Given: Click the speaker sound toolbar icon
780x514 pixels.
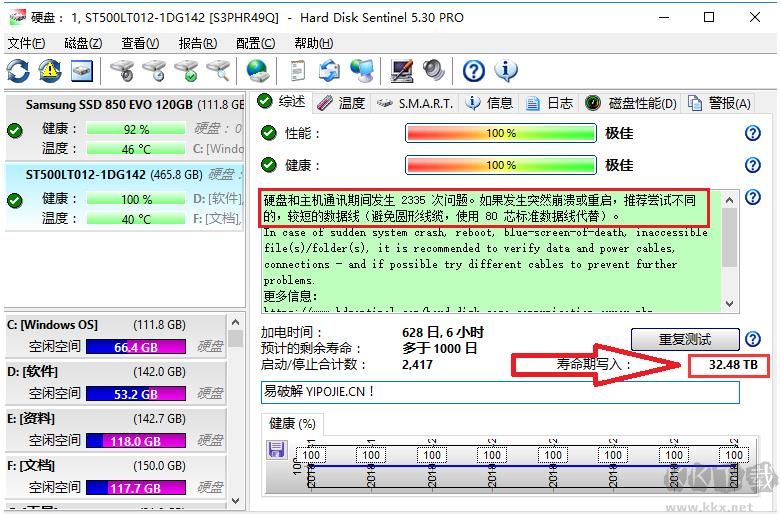Looking at the screenshot, I should pos(434,71).
